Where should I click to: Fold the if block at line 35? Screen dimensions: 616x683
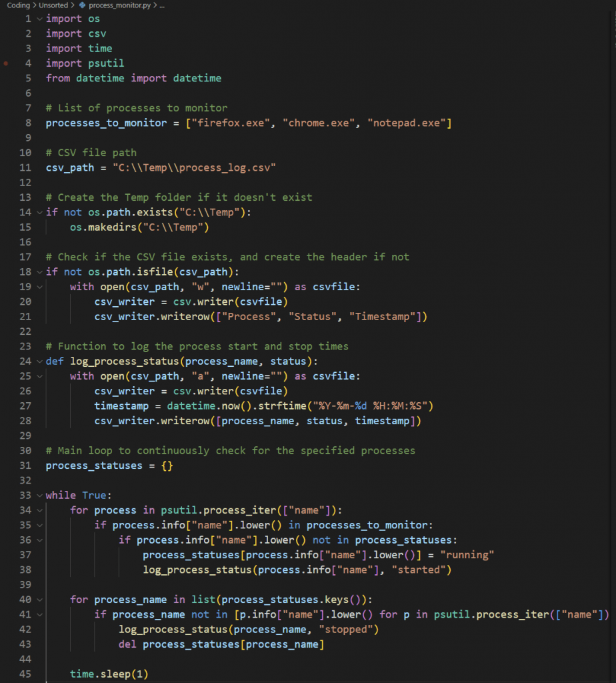tap(39, 526)
